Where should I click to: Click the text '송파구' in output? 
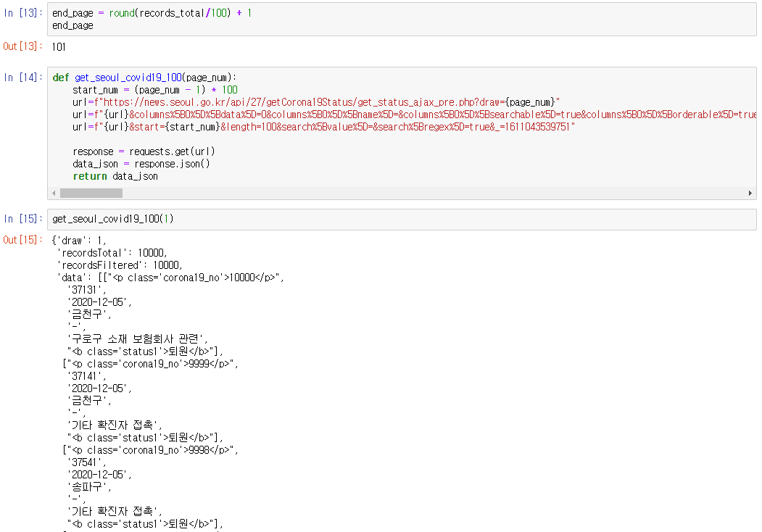point(89,487)
